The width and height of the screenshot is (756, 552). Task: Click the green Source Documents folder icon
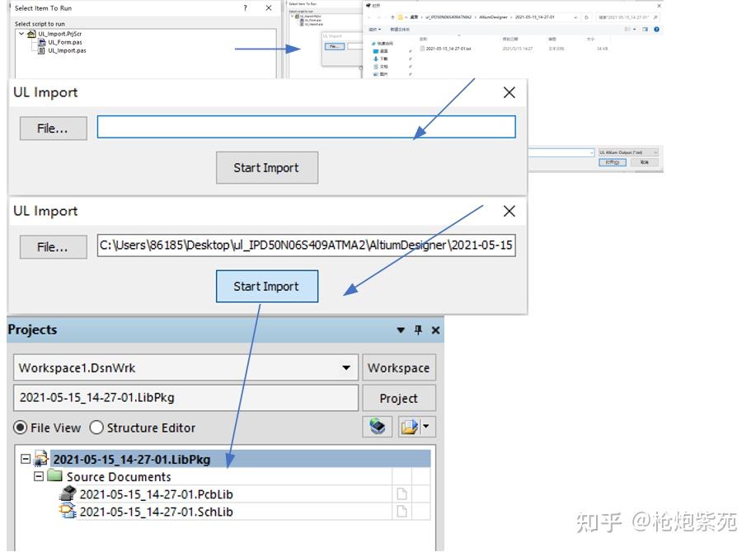pos(55,476)
